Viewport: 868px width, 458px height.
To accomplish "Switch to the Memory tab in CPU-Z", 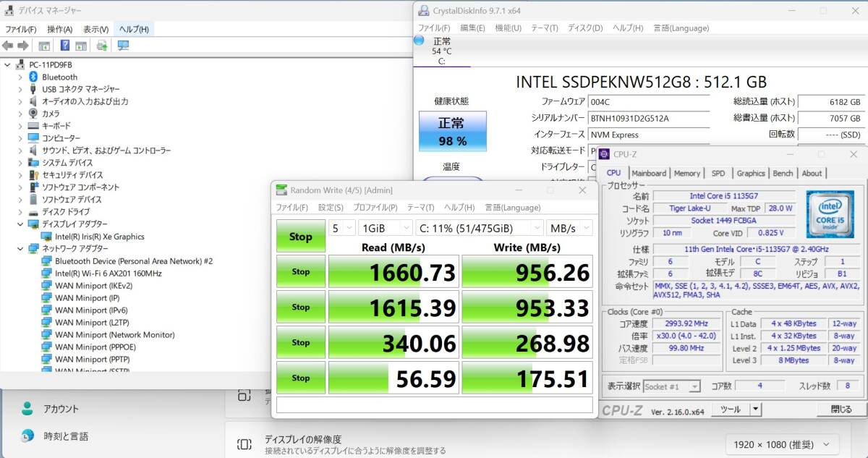I will point(687,173).
